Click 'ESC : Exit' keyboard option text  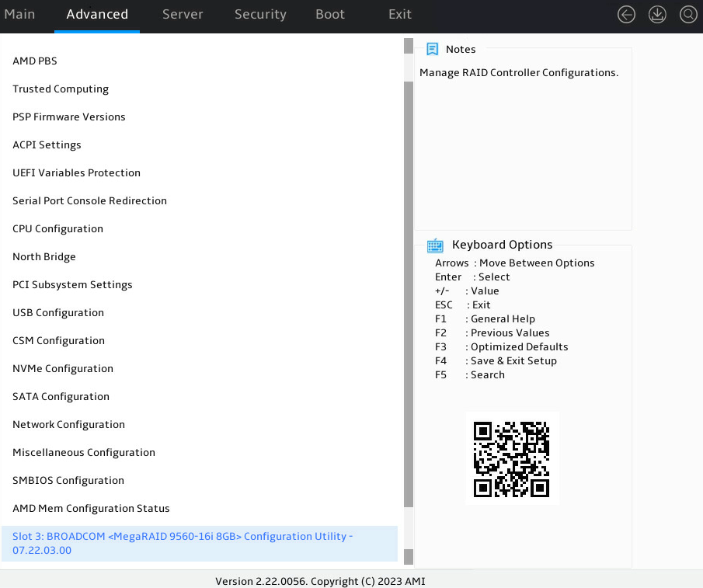(463, 305)
